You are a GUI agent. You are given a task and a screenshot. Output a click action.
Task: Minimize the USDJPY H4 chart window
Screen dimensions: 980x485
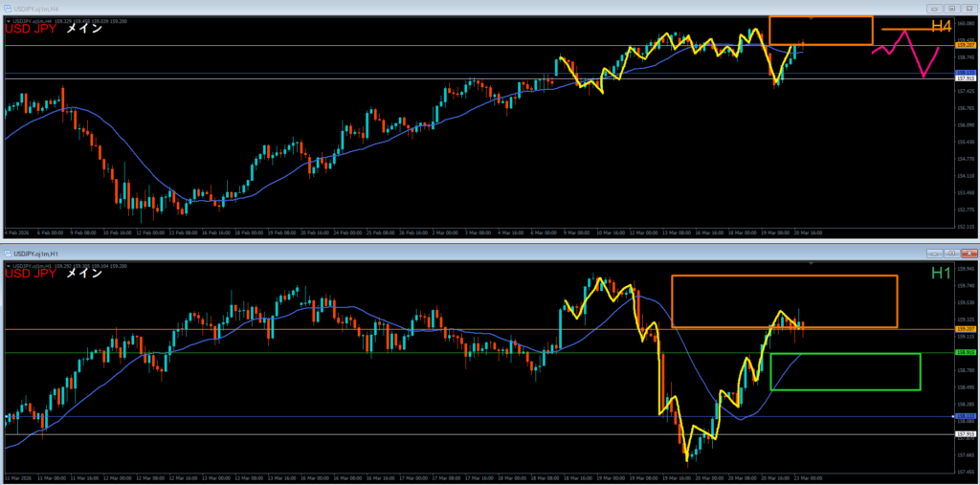coord(936,9)
